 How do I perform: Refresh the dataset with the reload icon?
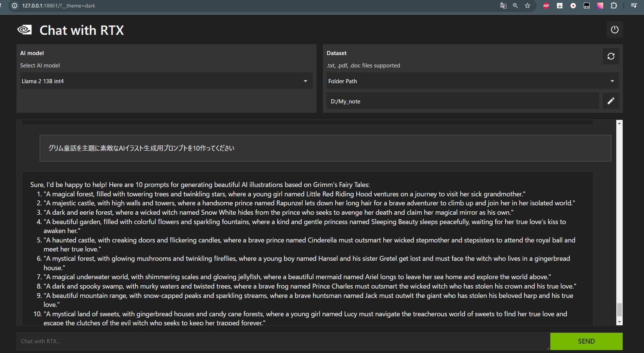(611, 56)
